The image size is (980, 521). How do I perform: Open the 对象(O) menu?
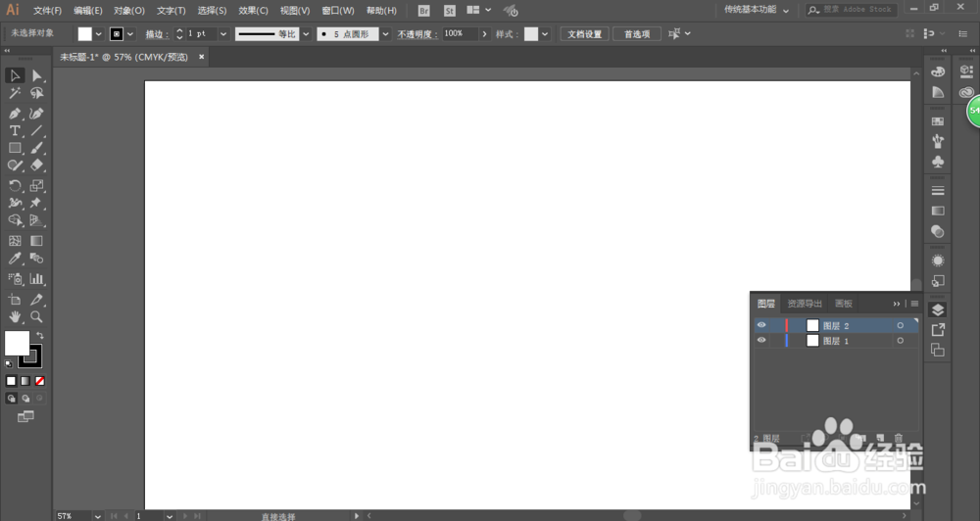[x=128, y=11]
